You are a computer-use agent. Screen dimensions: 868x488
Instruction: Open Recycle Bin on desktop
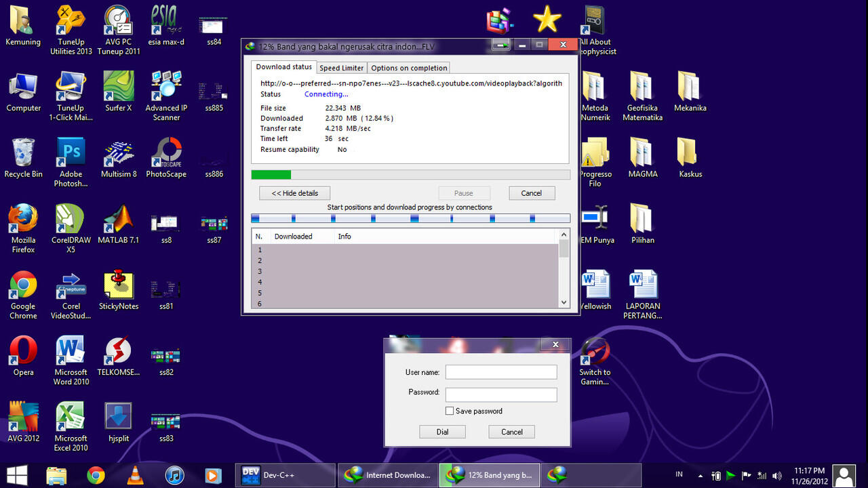[23, 159]
